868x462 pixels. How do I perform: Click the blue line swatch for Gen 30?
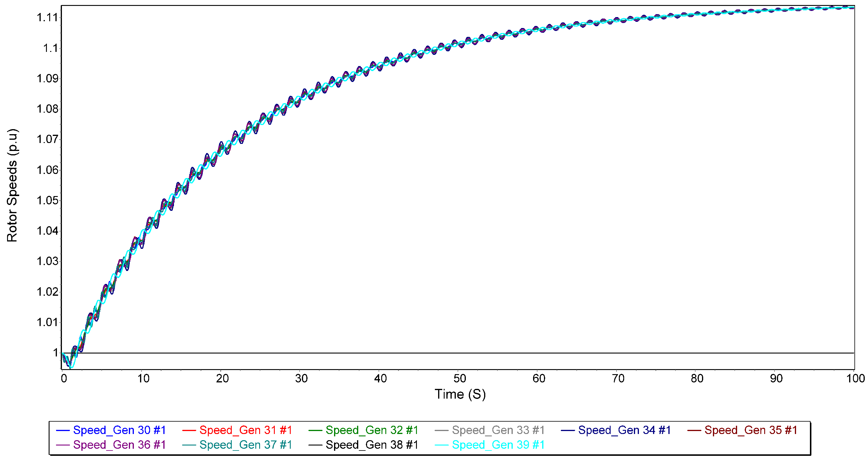coord(63,431)
